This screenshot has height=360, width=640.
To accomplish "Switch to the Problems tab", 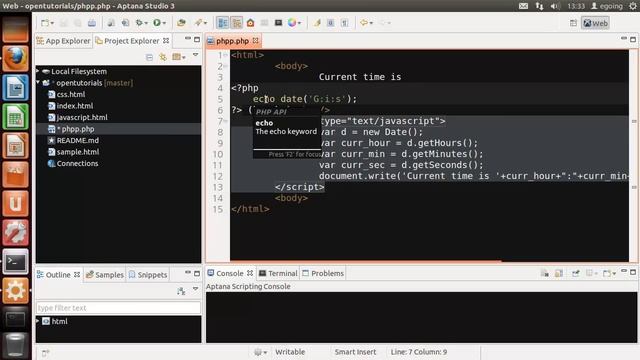I will pos(323,273).
